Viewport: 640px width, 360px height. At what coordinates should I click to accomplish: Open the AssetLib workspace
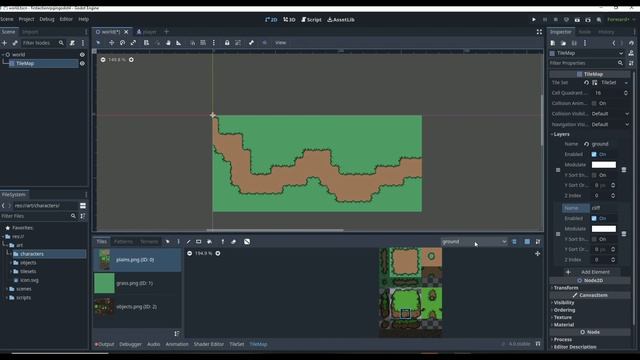click(341, 20)
